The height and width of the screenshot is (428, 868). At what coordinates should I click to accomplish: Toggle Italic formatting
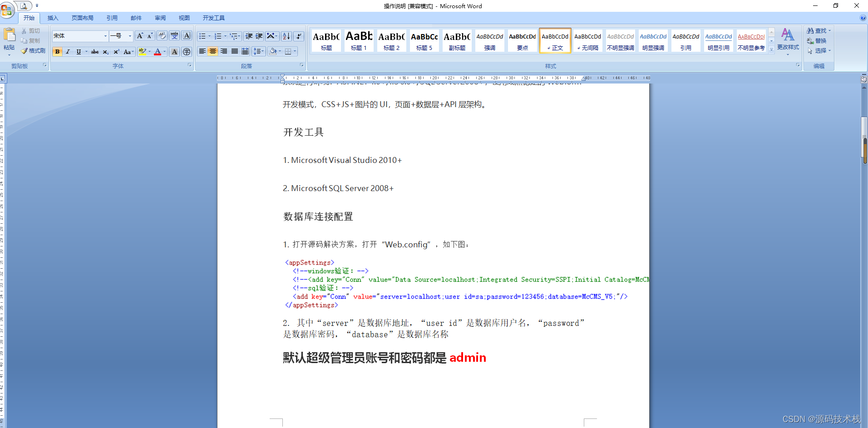click(68, 52)
